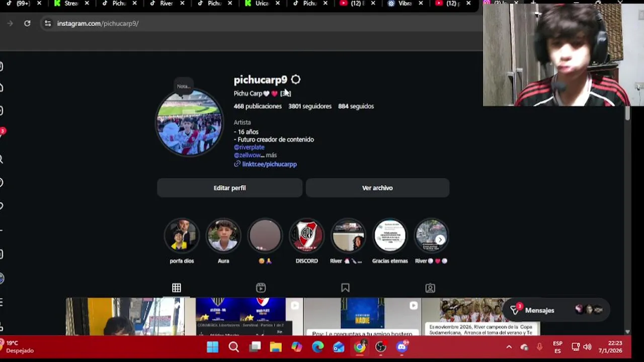This screenshot has height=362, width=644.
Task: Close the 'Vibra' browser tab
Action: pos(421,4)
